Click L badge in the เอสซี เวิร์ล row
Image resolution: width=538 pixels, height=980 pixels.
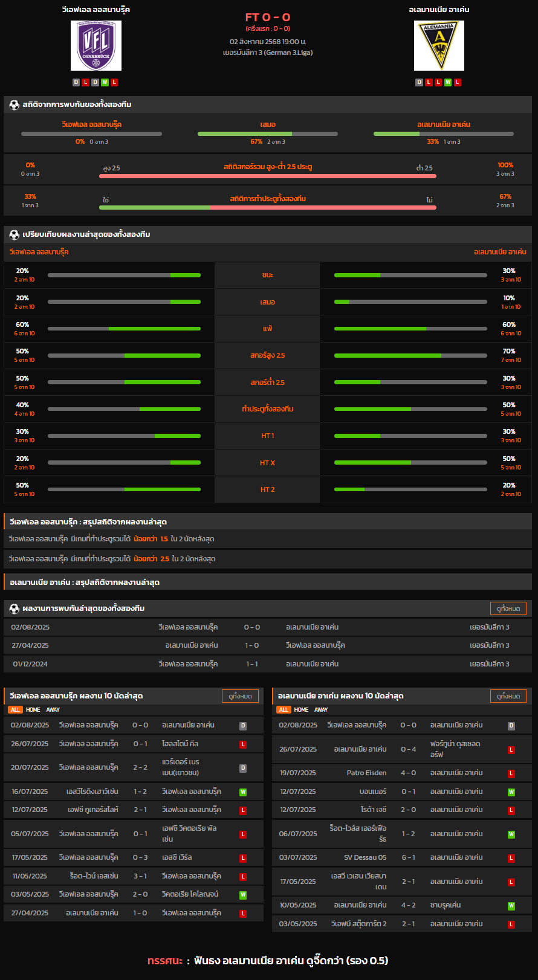click(x=243, y=858)
